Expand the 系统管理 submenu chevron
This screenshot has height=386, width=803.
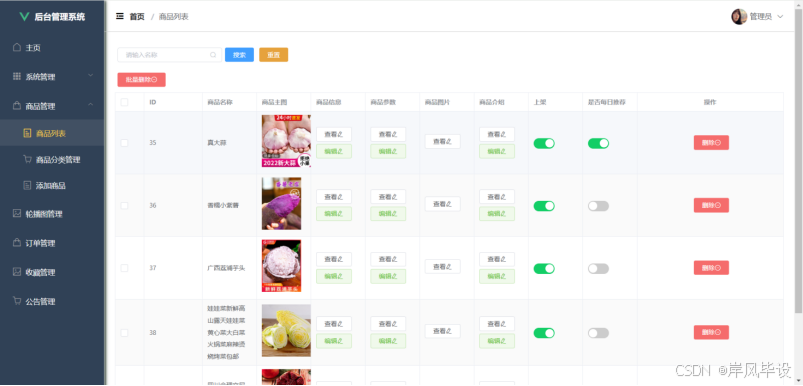click(x=91, y=76)
